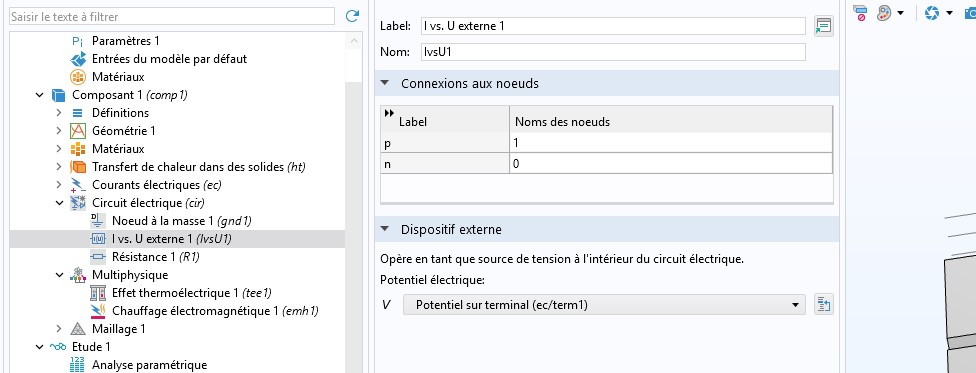Collapse the Dispositif externe section
This screenshot has height=373, width=976.
[x=385, y=229]
